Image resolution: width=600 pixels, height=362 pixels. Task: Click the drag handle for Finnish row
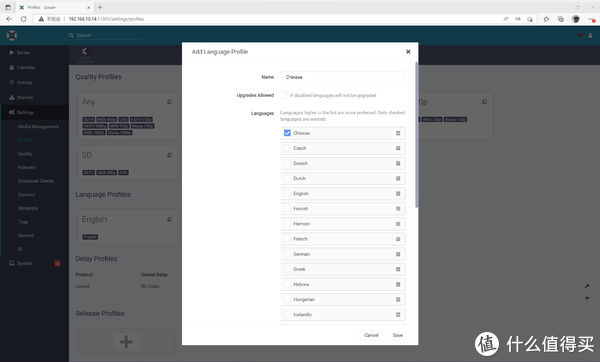click(398, 209)
